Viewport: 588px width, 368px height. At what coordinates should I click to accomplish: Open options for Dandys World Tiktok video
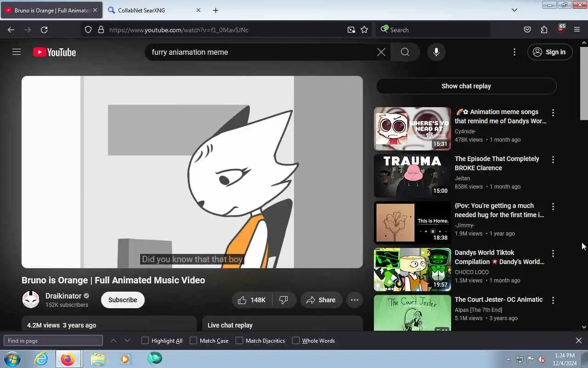pos(553,253)
